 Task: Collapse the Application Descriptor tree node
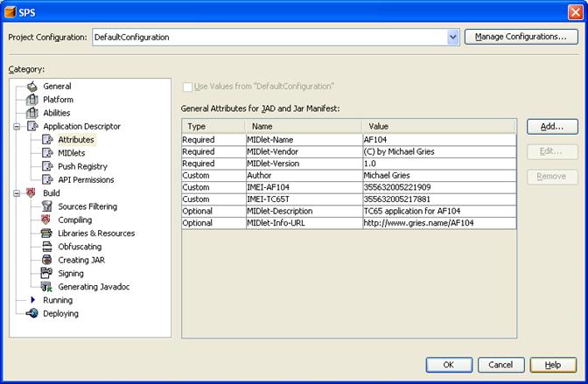click(x=17, y=127)
